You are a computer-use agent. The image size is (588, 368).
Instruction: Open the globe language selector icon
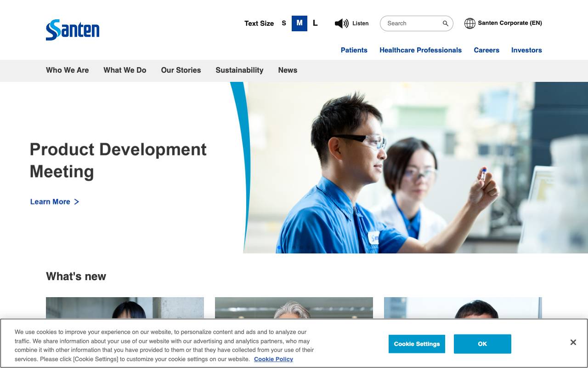(x=469, y=23)
